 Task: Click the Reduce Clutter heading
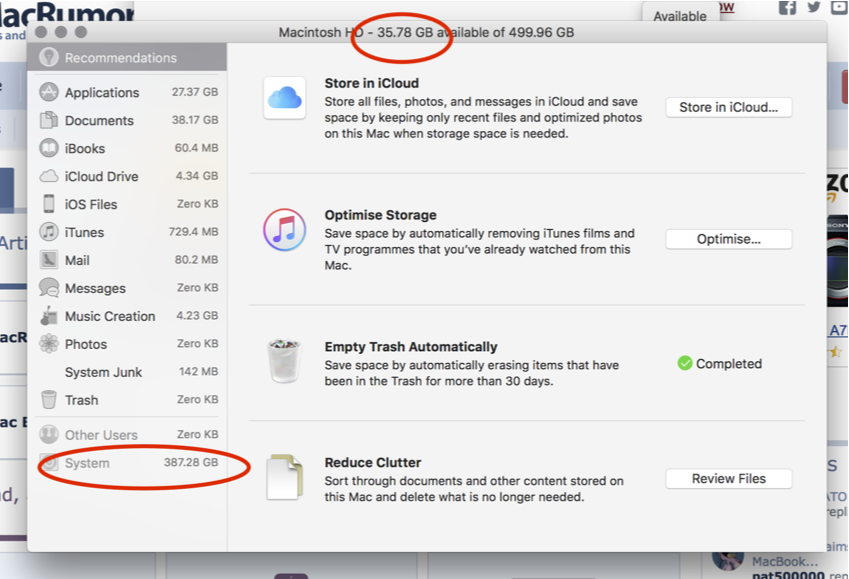tap(373, 463)
